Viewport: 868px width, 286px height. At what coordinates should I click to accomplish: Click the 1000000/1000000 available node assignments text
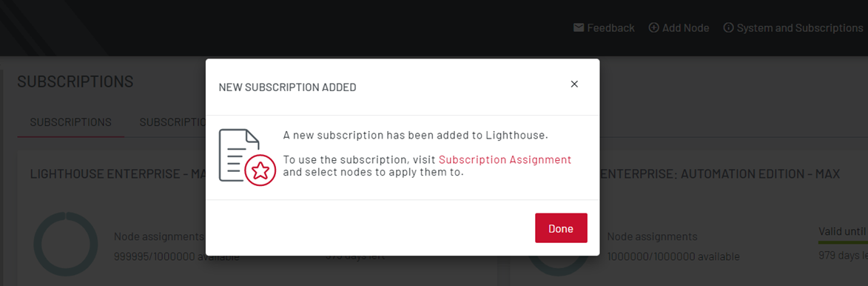pyautogui.click(x=673, y=256)
